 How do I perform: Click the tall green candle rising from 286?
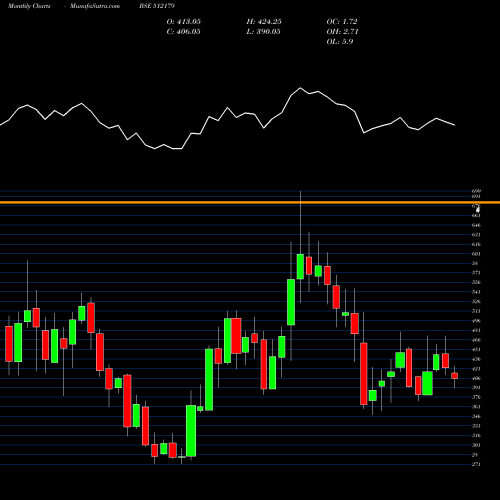click(x=191, y=431)
